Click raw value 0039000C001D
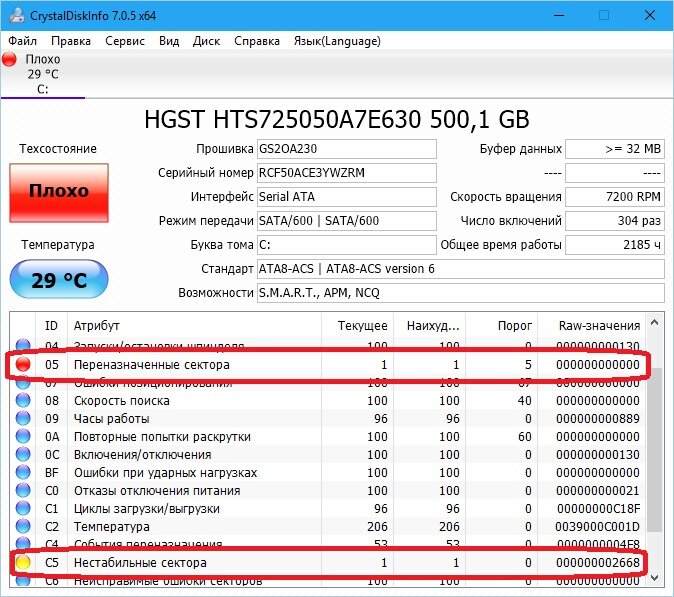The height and width of the screenshot is (597, 674). (597, 527)
